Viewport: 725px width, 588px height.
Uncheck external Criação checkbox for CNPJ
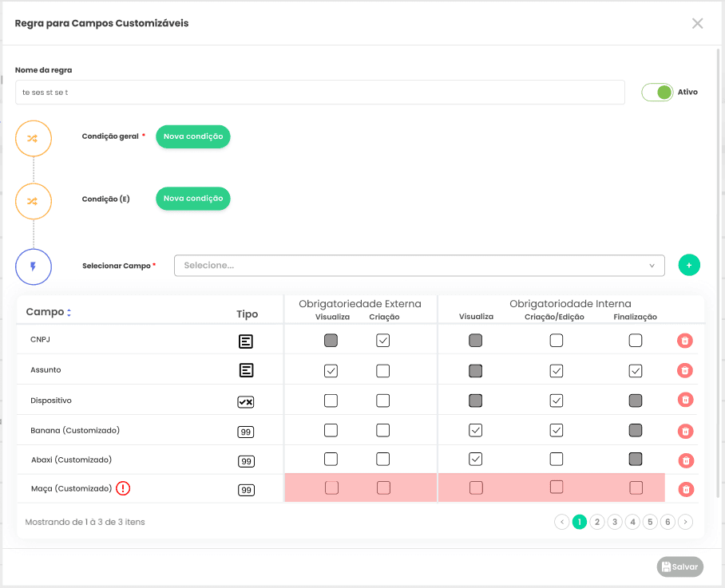(382, 341)
